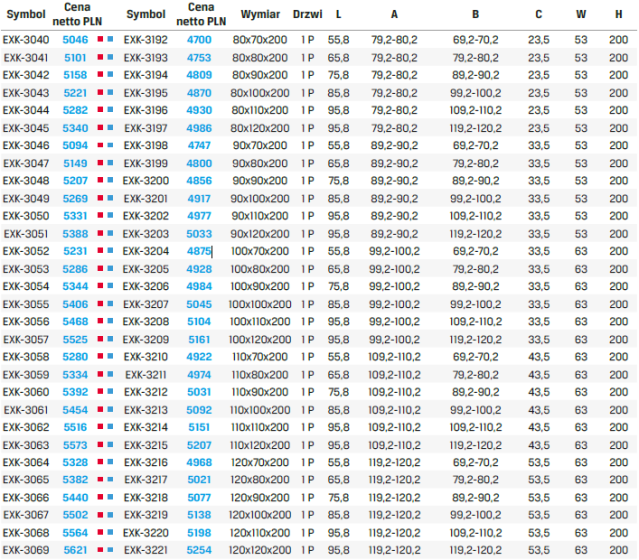Select price 5046 in EXK-3040 row
This screenshot has width=639, height=560.
pyautogui.click(x=75, y=40)
